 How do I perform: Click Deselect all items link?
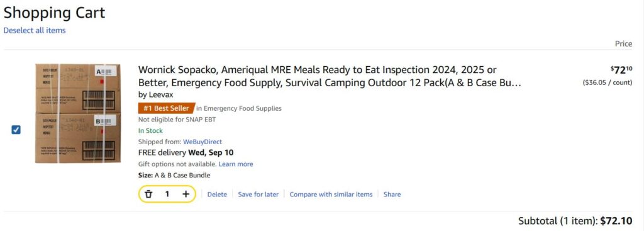35,30
